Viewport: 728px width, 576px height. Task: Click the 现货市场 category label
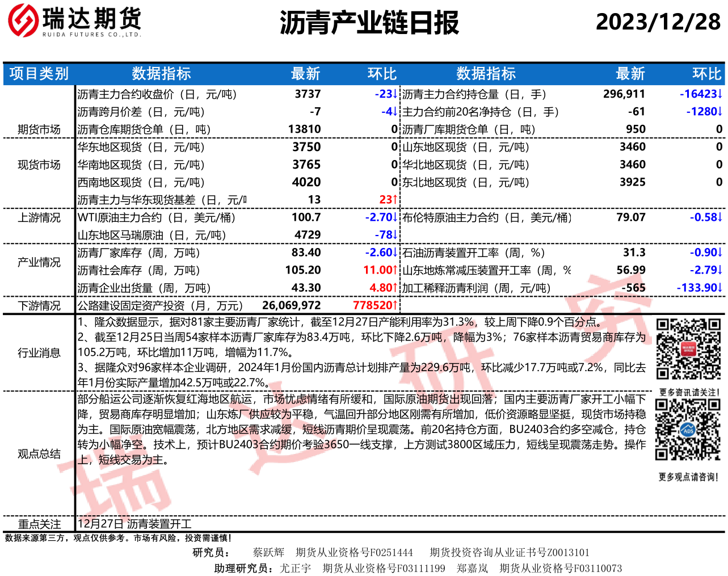point(39,165)
